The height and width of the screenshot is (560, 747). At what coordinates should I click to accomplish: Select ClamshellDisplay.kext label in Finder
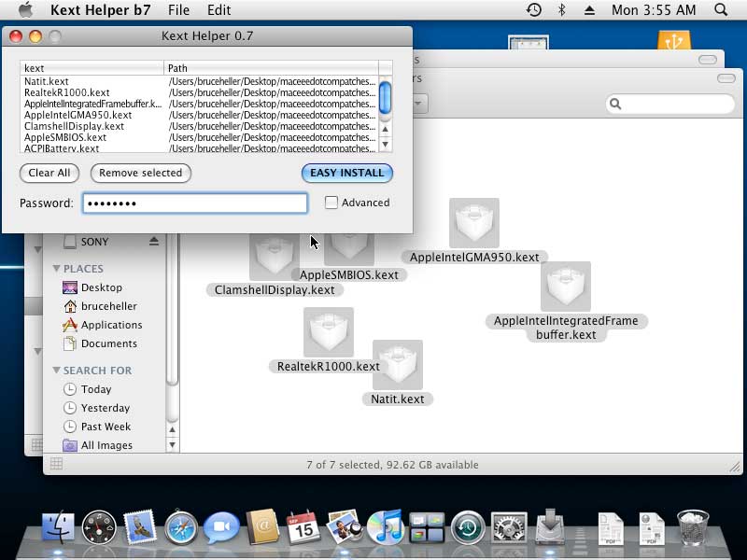(x=275, y=289)
